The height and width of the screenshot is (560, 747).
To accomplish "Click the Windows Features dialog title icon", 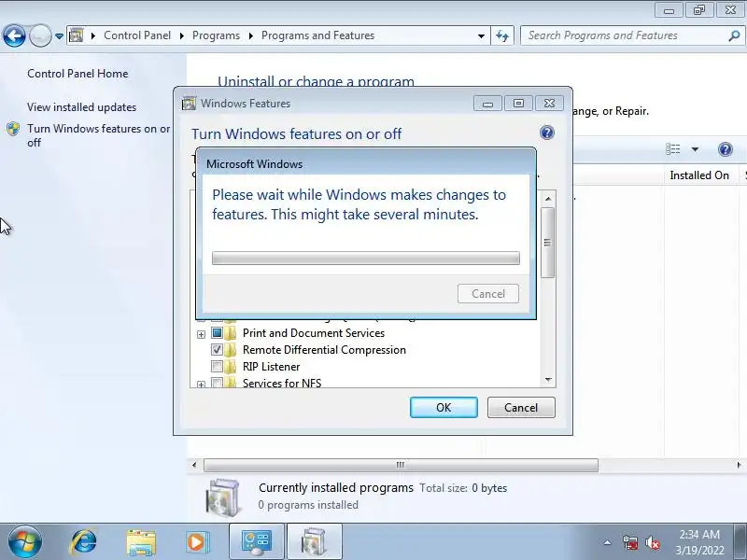I will [x=189, y=104].
